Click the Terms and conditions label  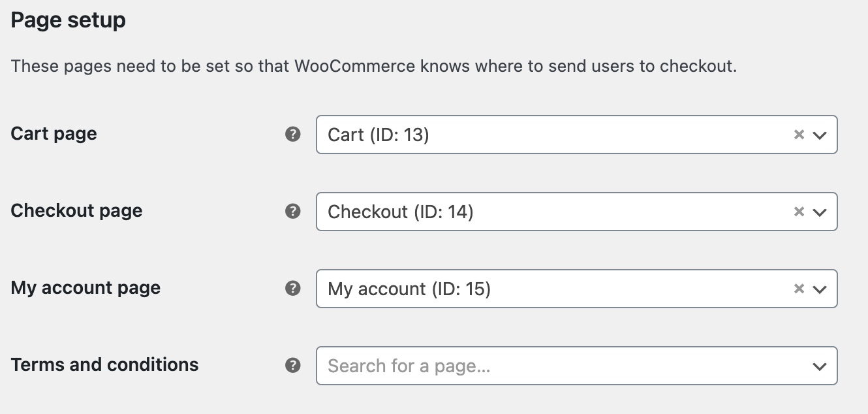pos(104,364)
